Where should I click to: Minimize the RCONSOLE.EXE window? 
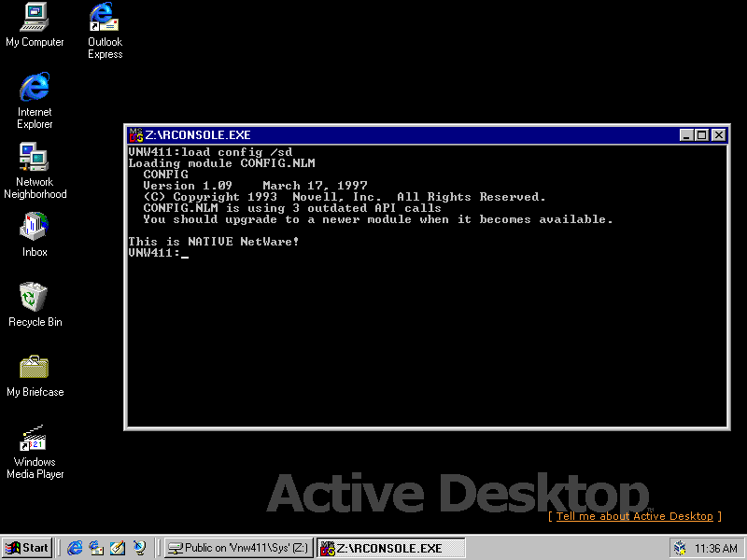686,135
